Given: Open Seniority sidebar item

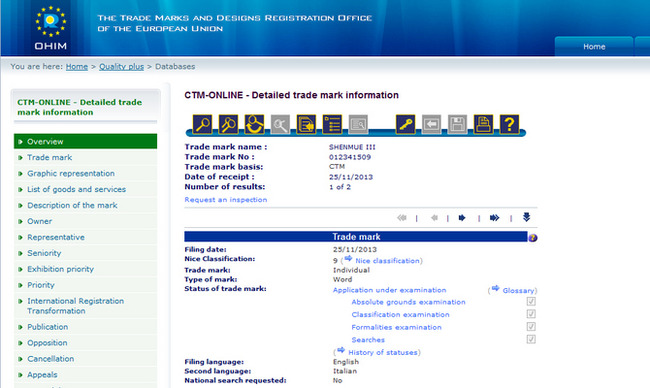Looking at the screenshot, I should point(85,253).
